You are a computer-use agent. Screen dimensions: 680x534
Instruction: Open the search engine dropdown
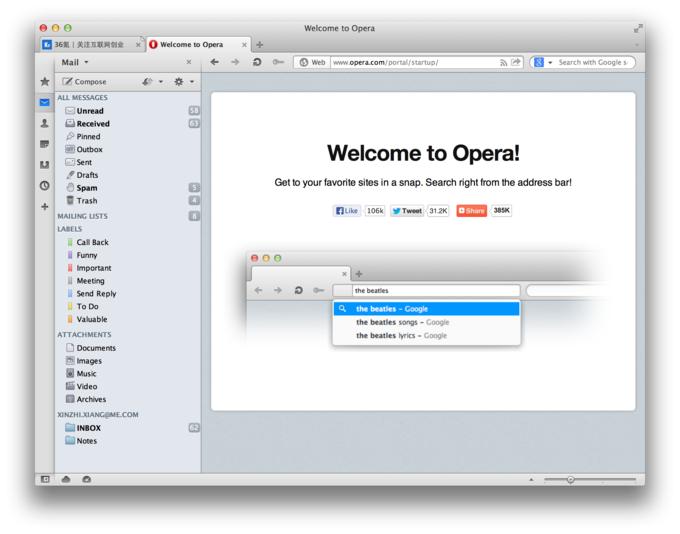click(543, 62)
